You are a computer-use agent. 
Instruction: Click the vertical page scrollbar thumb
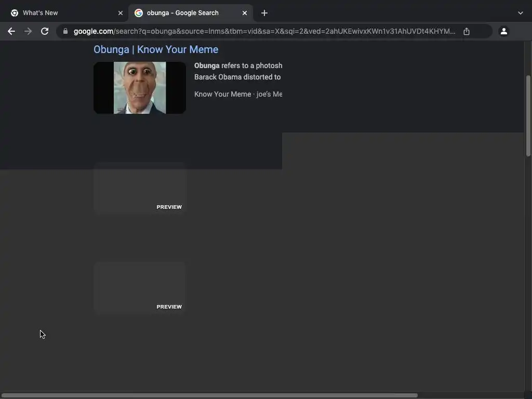[528, 115]
